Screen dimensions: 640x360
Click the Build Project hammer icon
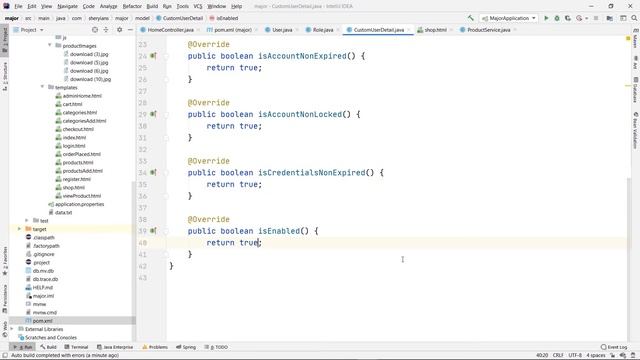471,18
